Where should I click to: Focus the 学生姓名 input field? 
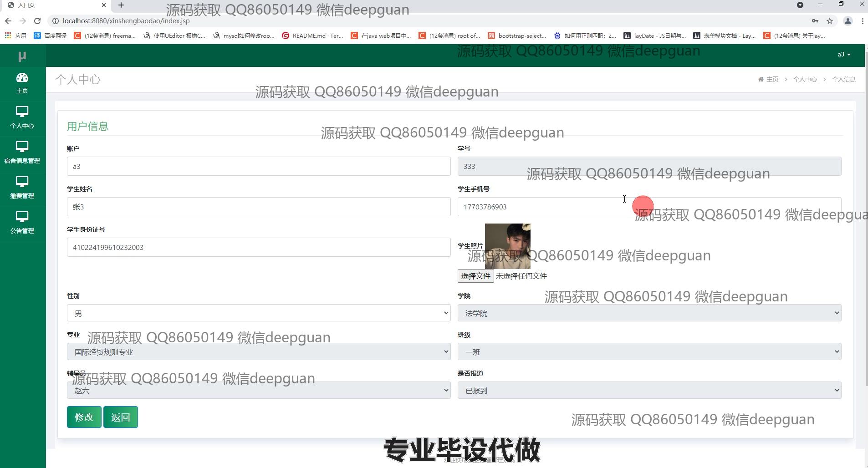pyautogui.click(x=259, y=207)
